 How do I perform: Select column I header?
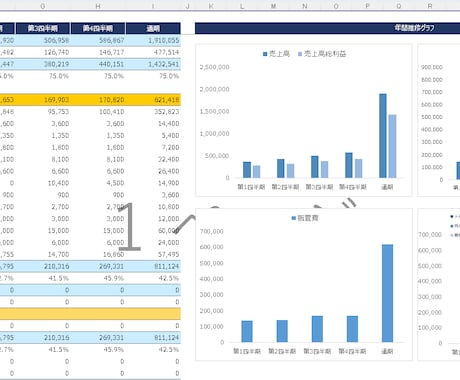click(153, 6)
